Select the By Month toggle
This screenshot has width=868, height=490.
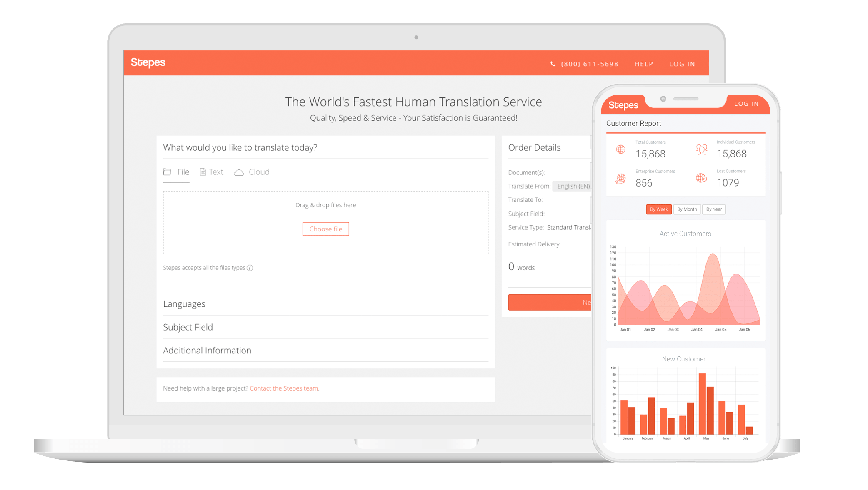pyautogui.click(x=687, y=209)
